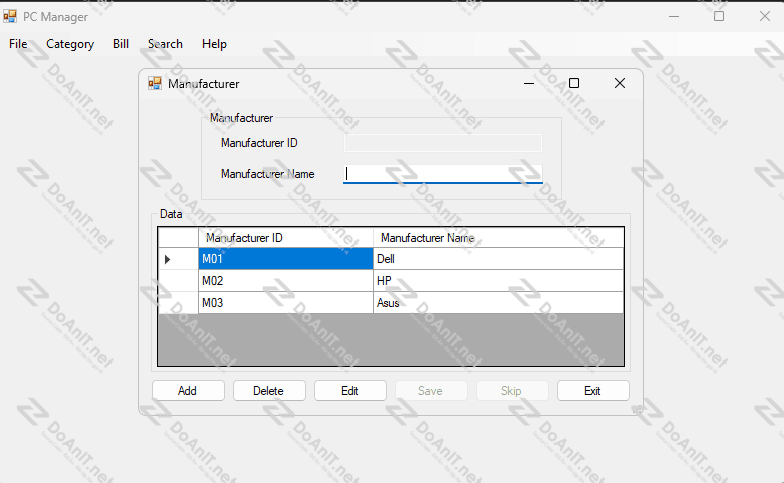Open the Search menu
784x483 pixels.
point(165,44)
